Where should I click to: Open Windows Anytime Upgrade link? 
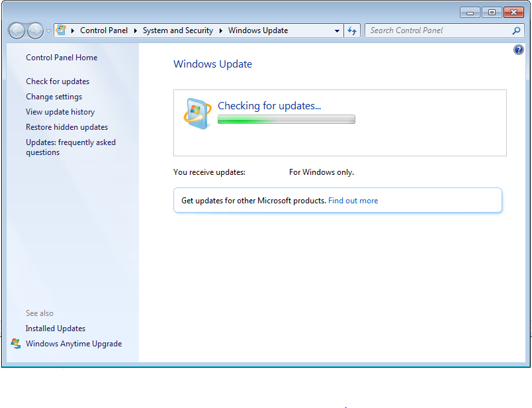coord(73,344)
